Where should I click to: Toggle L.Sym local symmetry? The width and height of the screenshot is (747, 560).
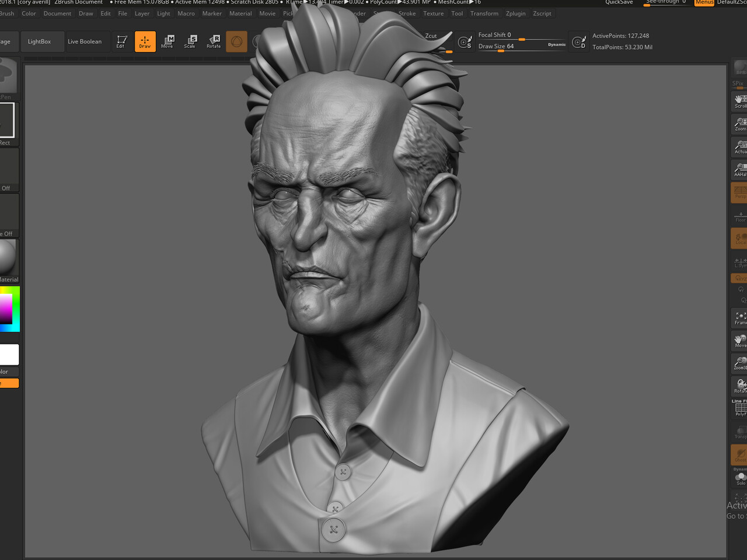click(x=740, y=261)
